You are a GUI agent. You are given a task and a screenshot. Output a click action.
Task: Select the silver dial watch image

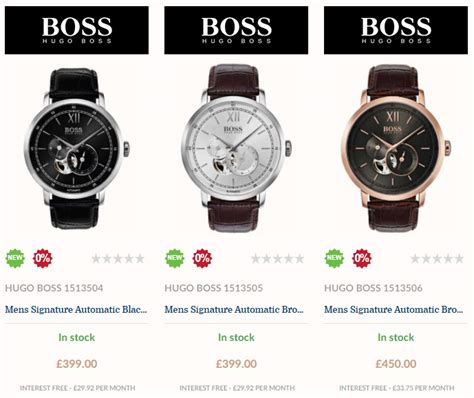coord(236,148)
